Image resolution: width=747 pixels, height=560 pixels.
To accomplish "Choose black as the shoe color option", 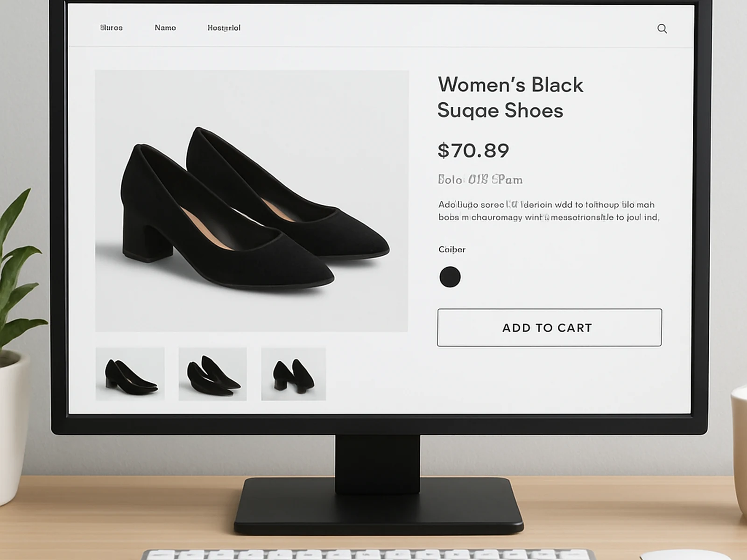I will click(450, 276).
